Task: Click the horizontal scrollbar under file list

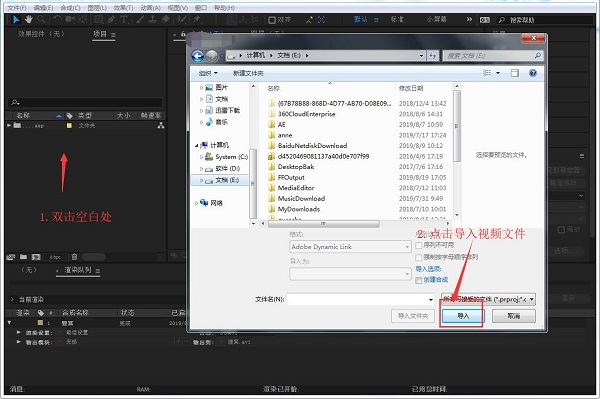Action: pos(323,223)
